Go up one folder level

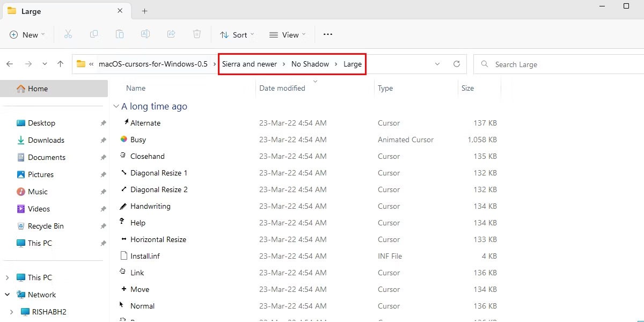(60, 64)
